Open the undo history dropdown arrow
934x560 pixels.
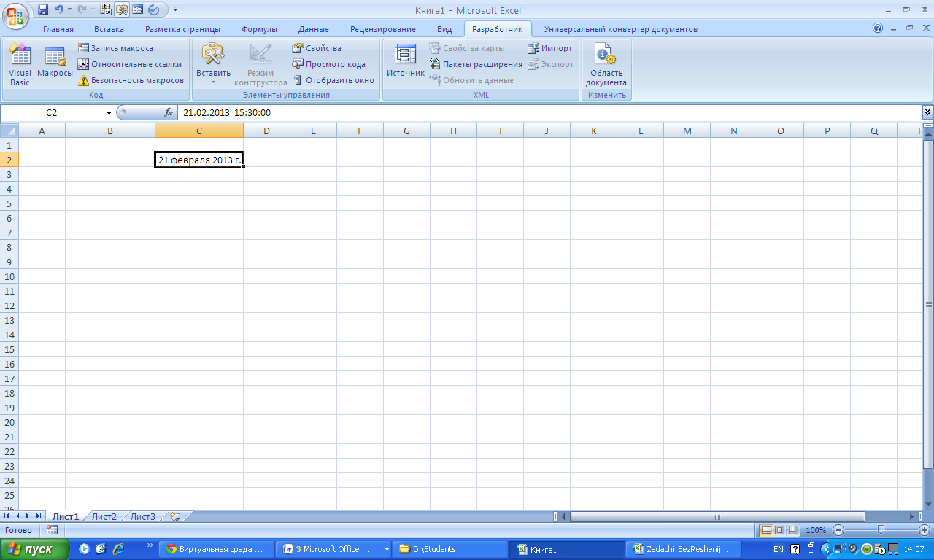[69, 10]
